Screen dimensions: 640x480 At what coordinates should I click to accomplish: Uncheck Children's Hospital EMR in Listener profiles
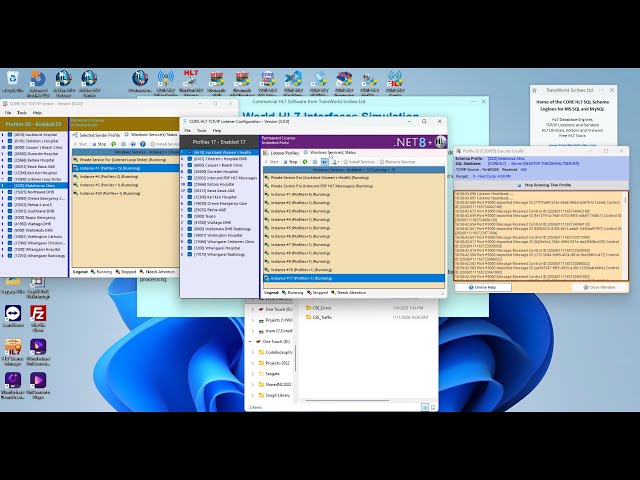188,159
